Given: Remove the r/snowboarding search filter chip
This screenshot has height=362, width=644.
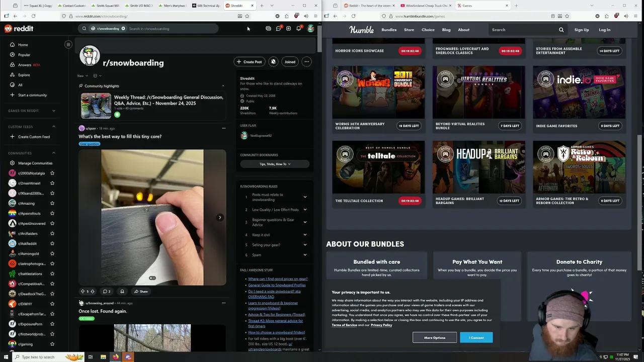Looking at the screenshot, I should 123,29.
